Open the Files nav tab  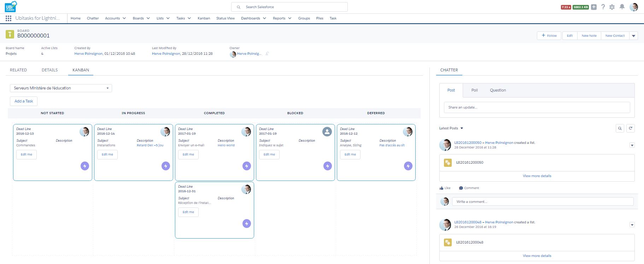coord(320,18)
